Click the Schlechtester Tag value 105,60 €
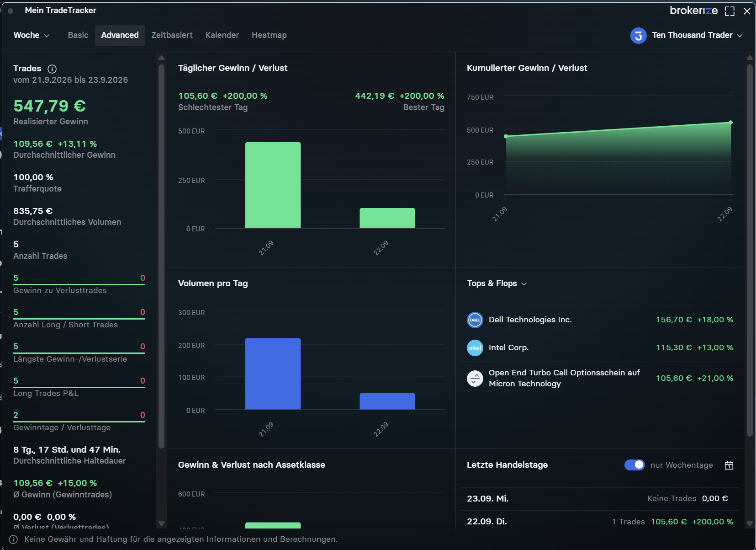The width and height of the screenshot is (756, 550). click(198, 96)
